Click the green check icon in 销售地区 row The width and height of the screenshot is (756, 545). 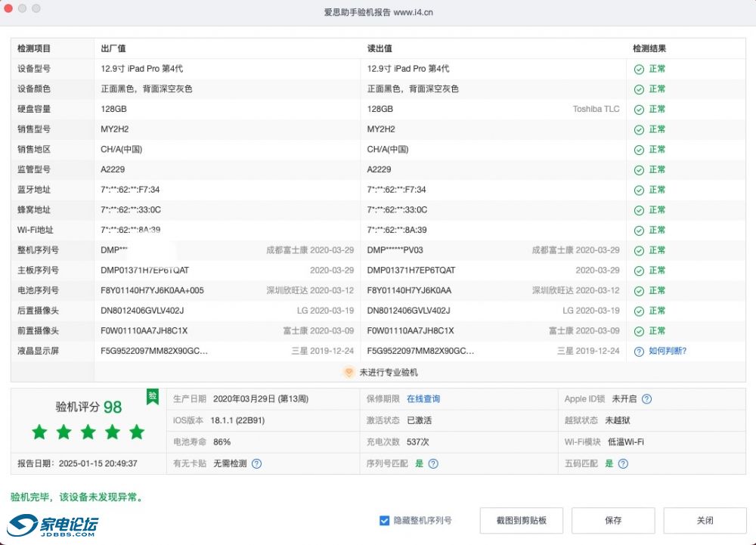pyautogui.click(x=639, y=150)
